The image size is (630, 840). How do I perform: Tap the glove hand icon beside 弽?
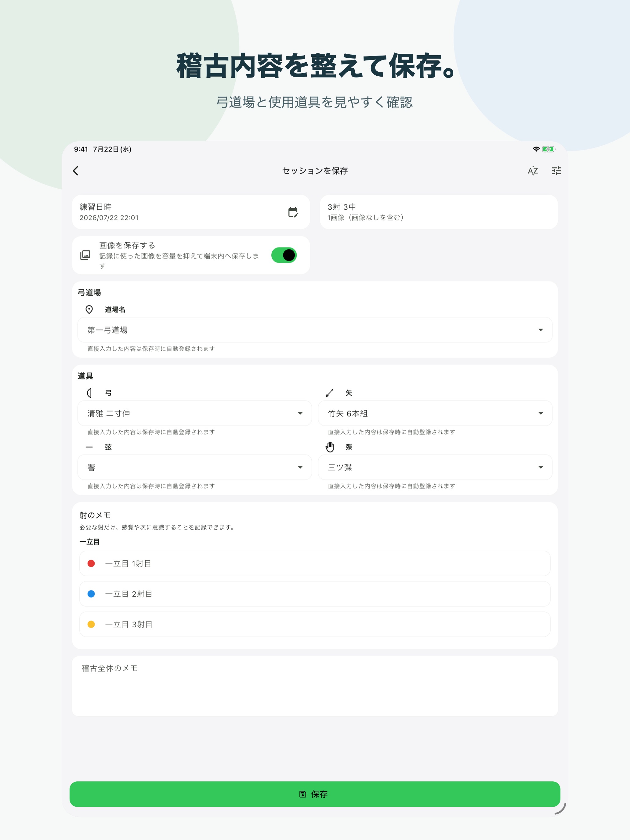pos(330,447)
